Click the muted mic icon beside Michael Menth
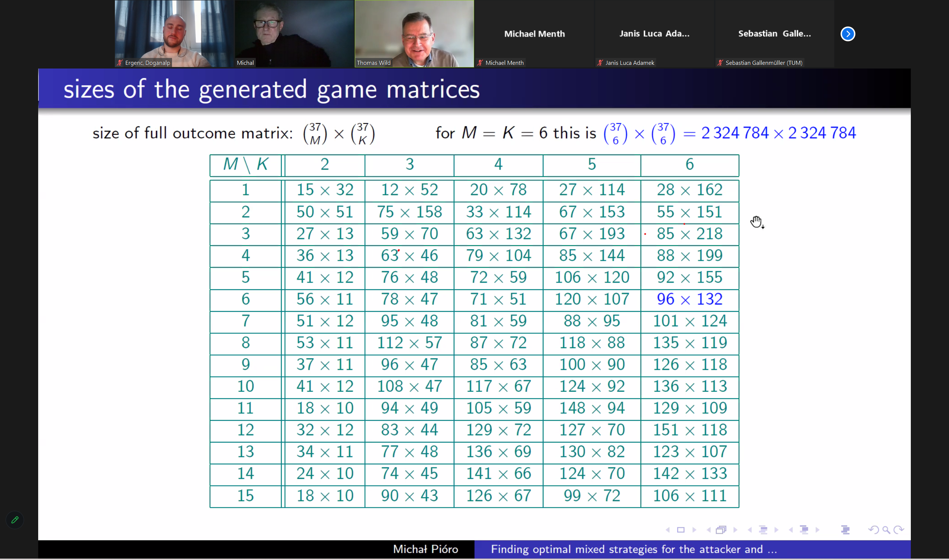The image size is (949, 560). point(480,63)
